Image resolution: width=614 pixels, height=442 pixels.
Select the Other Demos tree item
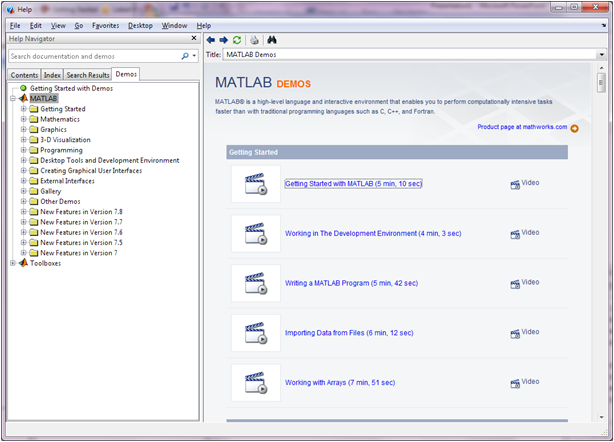pyautogui.click(x=60, y=201)
